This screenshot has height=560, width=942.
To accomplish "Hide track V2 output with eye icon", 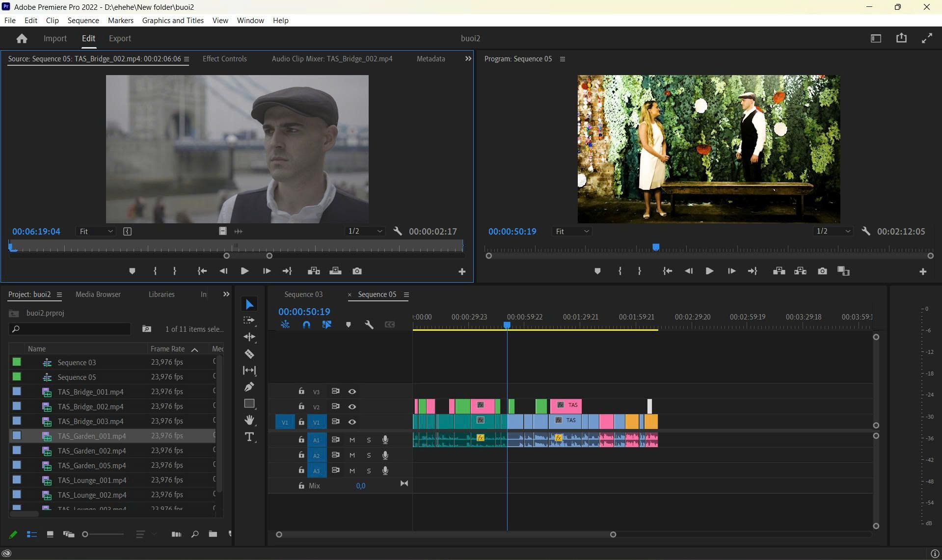I will point(352,406).
